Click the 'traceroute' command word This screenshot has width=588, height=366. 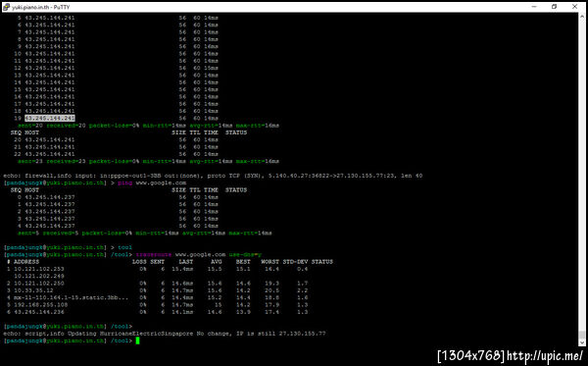[154, 254]
